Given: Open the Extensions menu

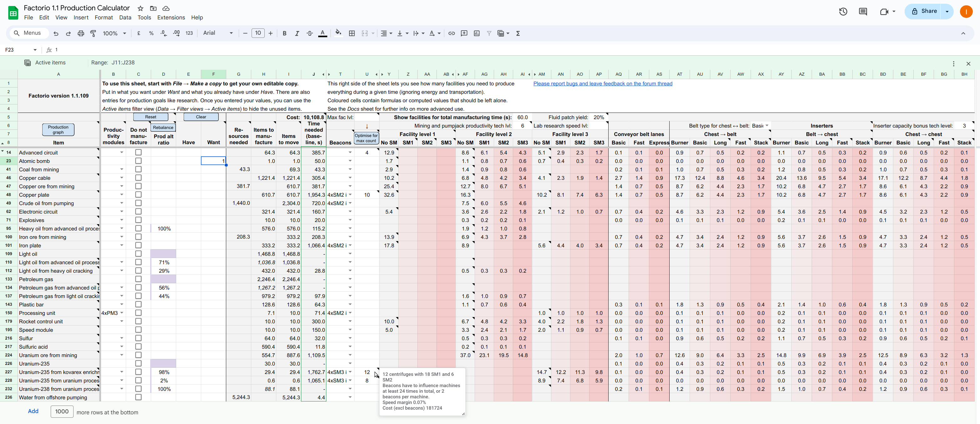Looking at the screenshot, I should 171,18.
